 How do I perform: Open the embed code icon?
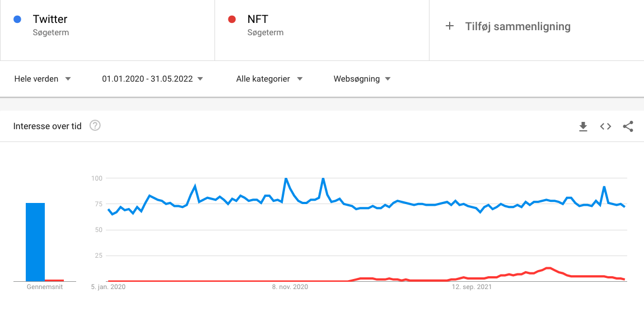click(x=605, y=127)
